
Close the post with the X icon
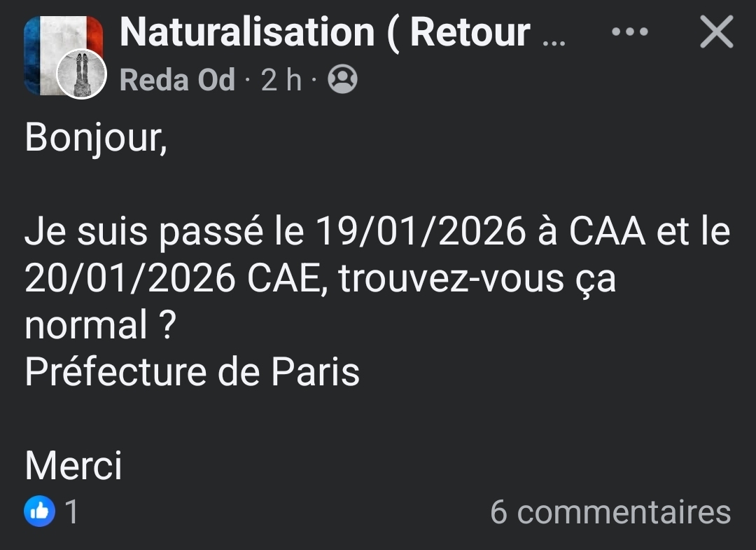tap(716, 33)
